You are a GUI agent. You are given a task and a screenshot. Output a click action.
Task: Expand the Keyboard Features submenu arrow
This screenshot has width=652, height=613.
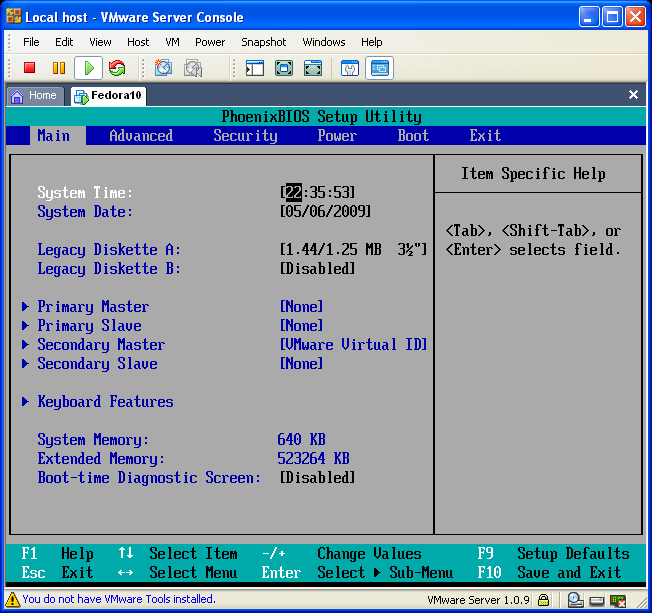[25, 401]
